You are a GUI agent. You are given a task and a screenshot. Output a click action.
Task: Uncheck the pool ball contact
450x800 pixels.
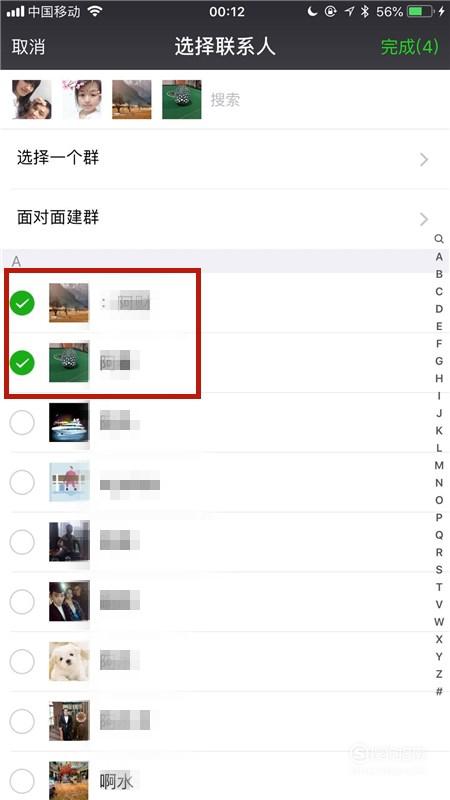pos(22,363)
